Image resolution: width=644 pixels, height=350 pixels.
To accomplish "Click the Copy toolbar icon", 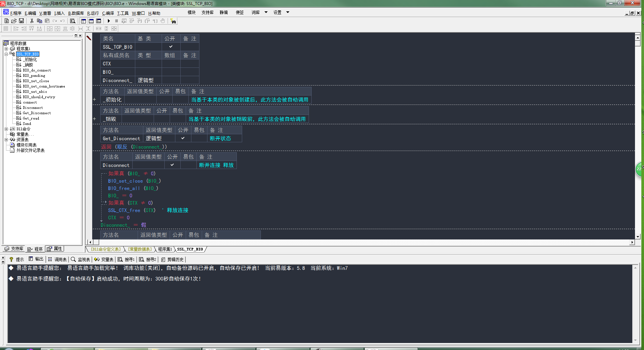I will (39, 21).
